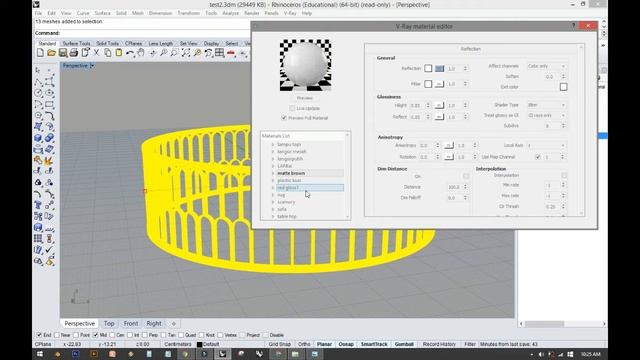Click the Print icon in Standard toolbar
Viewport: 640px width, 360px height.
[x=74, y=53]
